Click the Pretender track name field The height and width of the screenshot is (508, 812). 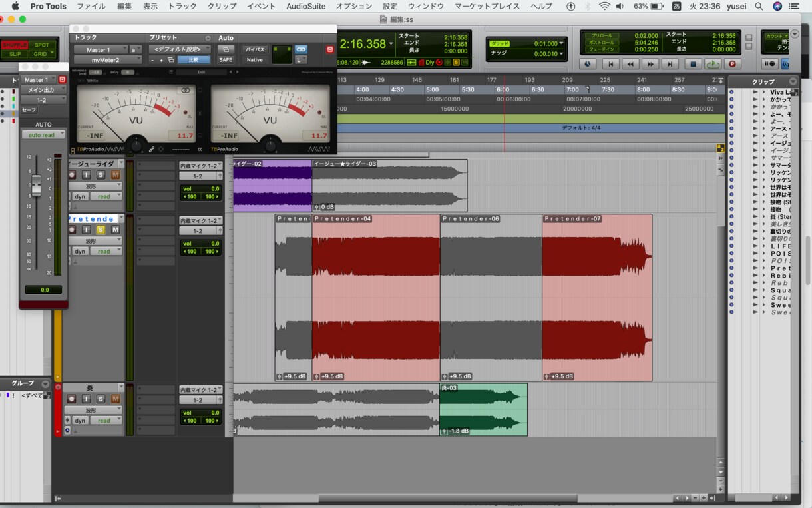pos(93,218)
